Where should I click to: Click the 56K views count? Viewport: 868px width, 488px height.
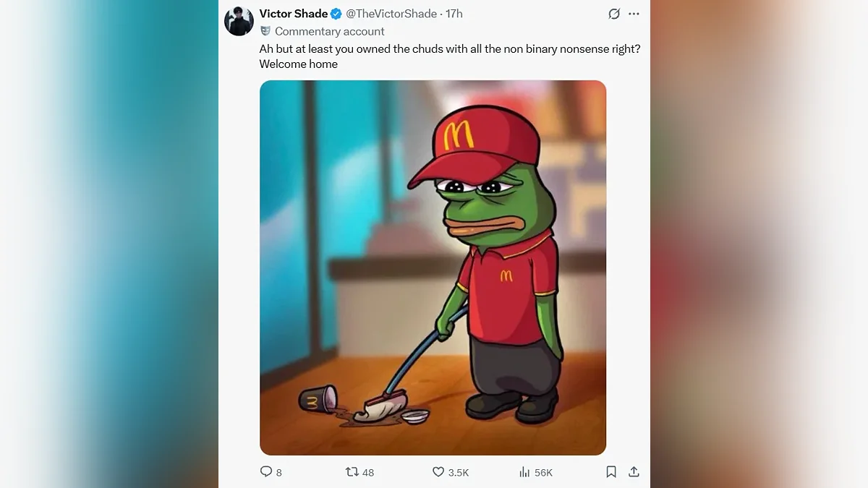point(543,472)
